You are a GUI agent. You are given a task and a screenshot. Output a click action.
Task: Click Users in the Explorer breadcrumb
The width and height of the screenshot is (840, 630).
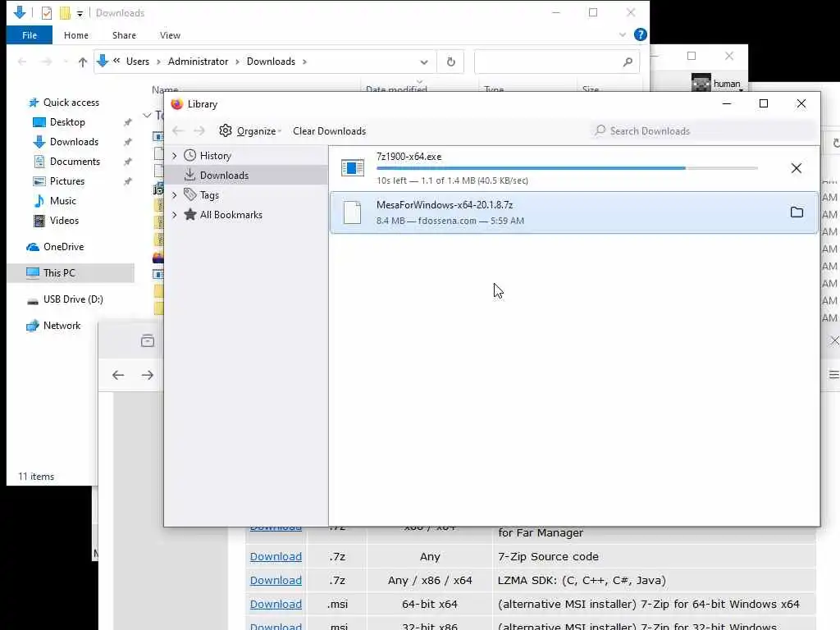(x=138, y=61)
